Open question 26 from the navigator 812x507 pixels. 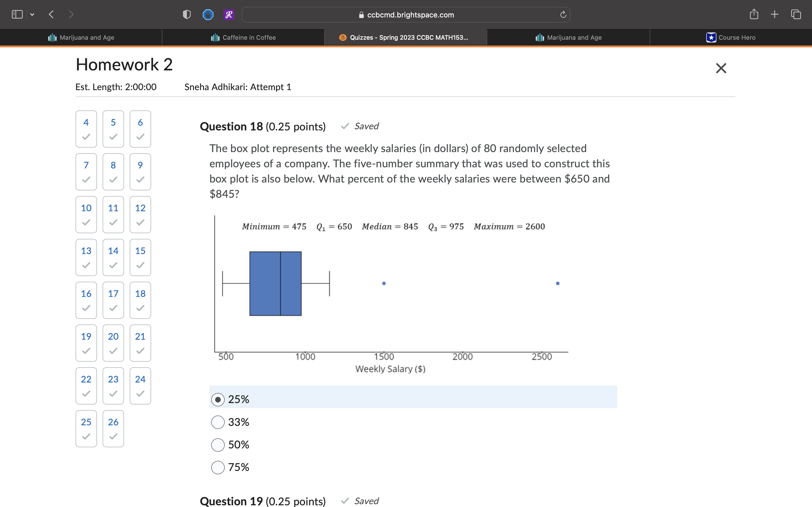pyautogui.click(x=113, y=428)
